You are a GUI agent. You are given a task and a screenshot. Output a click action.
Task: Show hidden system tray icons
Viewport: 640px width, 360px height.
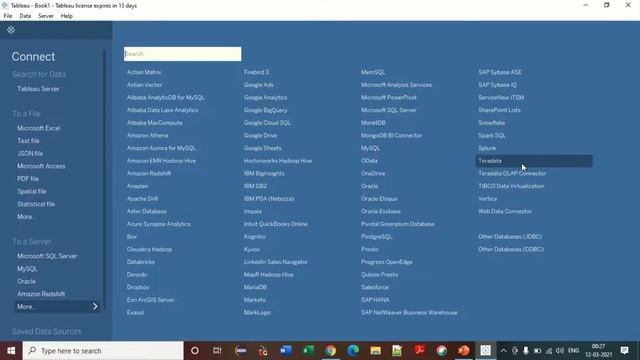503,351
